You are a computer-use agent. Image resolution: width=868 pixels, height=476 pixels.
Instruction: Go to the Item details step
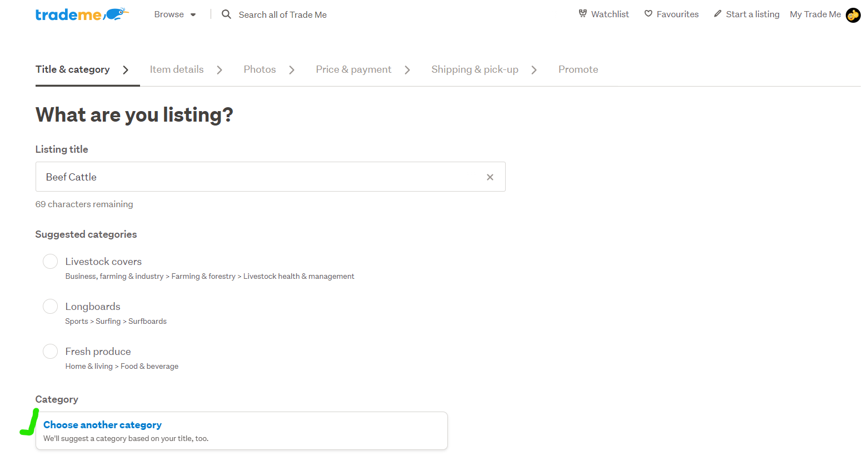pos(177,69)
